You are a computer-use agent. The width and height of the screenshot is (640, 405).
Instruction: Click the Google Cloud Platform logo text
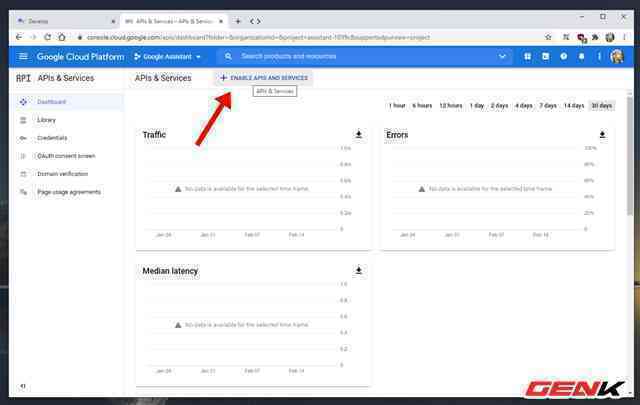point(80,57)
